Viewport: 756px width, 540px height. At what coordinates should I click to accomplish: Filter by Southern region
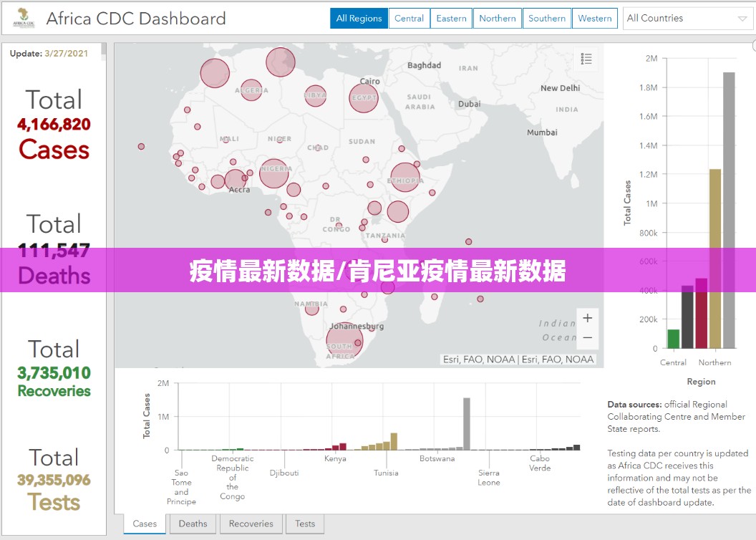tap(546, 19)
